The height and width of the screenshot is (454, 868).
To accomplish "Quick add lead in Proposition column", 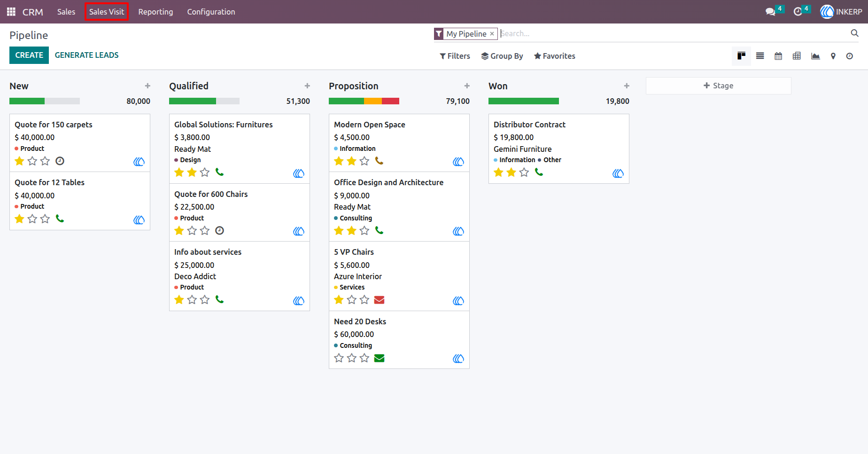I will tap(467, 86).
